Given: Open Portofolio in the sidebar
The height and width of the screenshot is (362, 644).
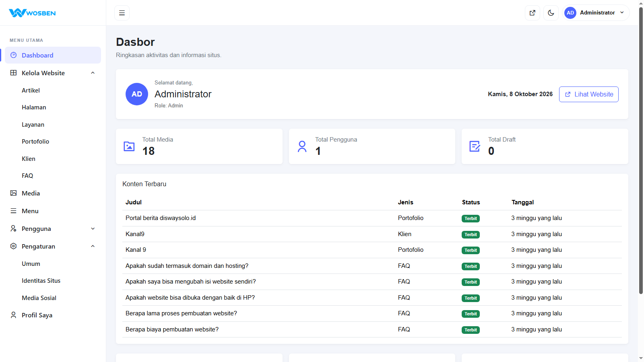Looking at the screenshot, I should (x=35, y=142).
